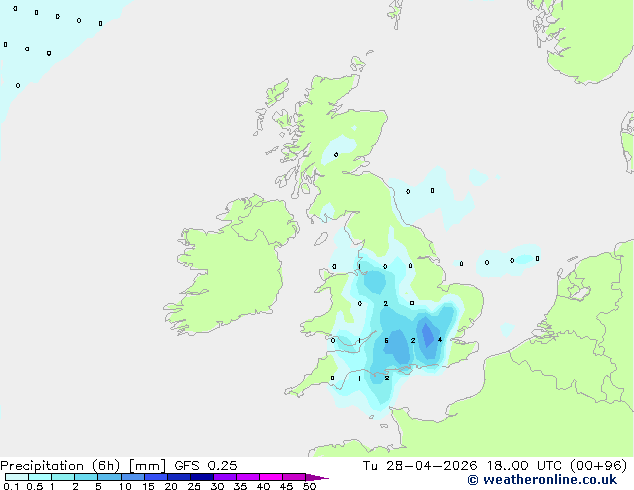
Task: Click the legend tick label 0.1
Action: [10, 486]
